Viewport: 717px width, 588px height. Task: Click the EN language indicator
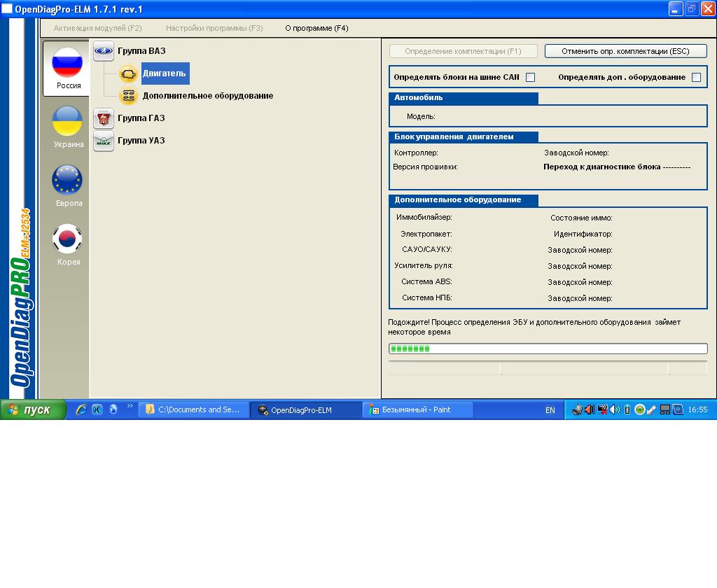pyautogui.click(x=550, y=410)
